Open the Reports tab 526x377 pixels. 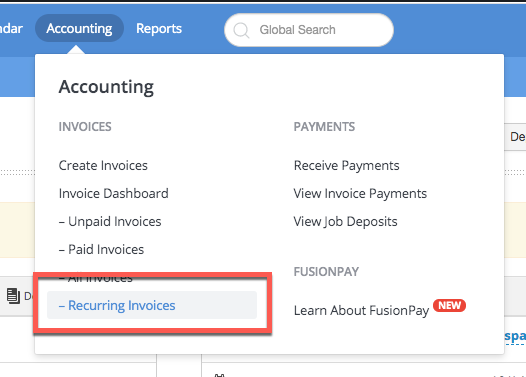tap(159, 29)
